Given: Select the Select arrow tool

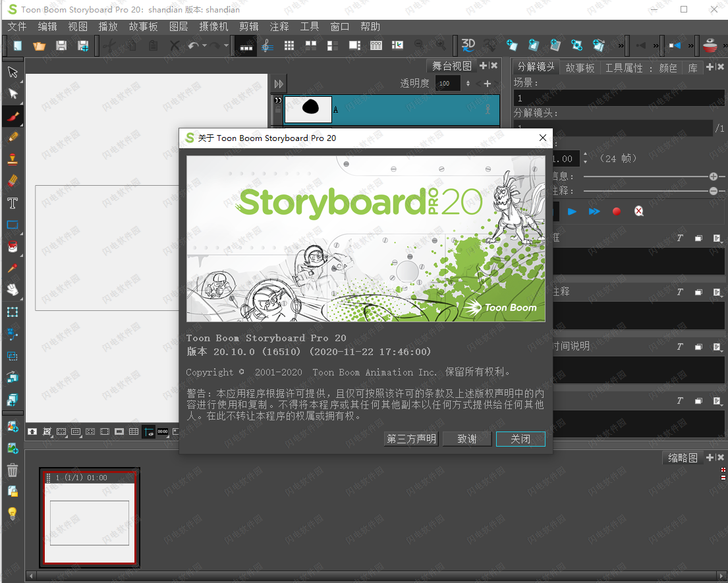Looking at the screenshot, I should click(13, 72).
